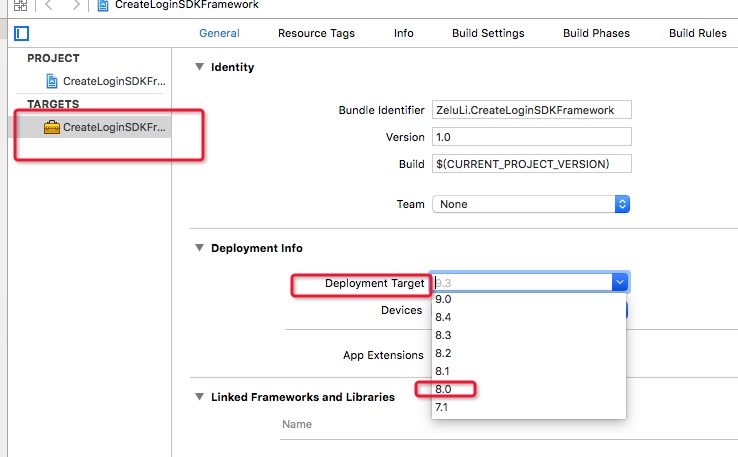Click the project file icon in breadcrumb
The image size is (738, 457).
tap(104, 5)
